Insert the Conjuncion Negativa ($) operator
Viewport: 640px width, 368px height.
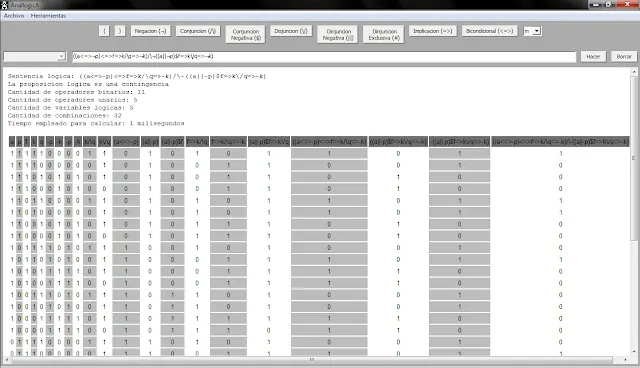[x=246, y=34]
